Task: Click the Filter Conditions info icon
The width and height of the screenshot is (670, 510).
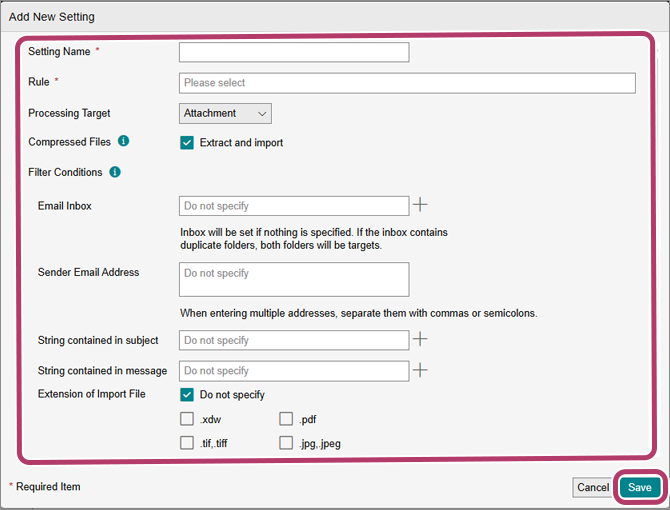Action: click(115, 172)
